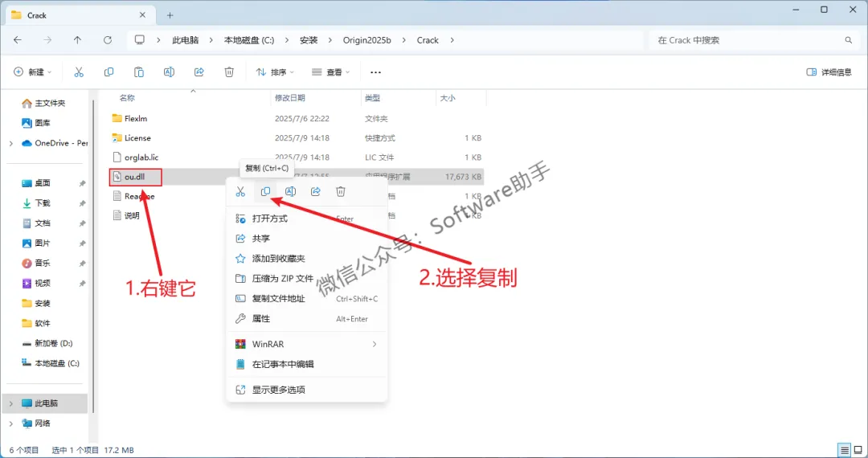Open the 查看 (View) dropdown

(330, 72)
